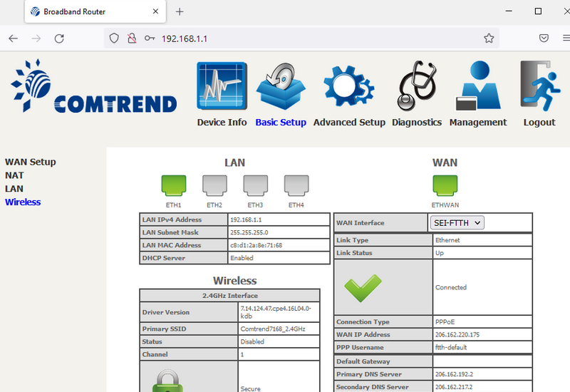The width and height of the screenshot is (570, 392).
Task: Click the Management text label
Action: tap(478, 123)
